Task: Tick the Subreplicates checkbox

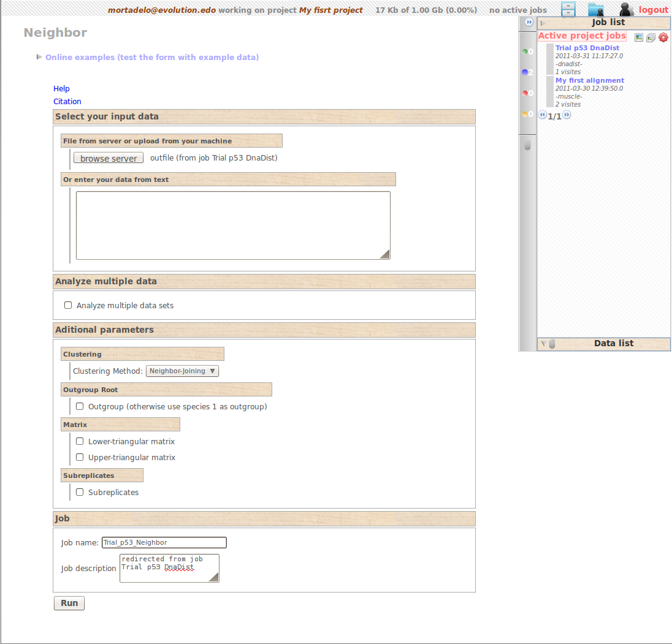Action: click(80, 492)
